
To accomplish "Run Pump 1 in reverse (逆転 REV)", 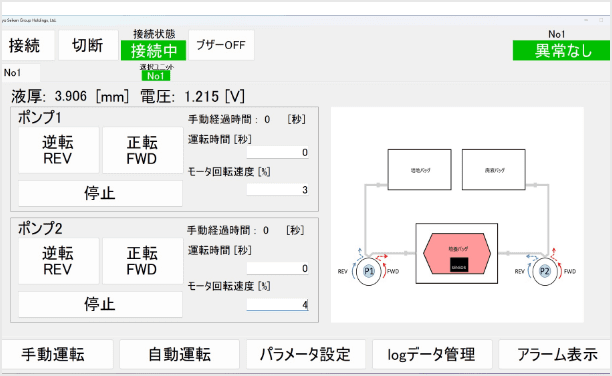I will pyautogui.click(x=59, y=150).
